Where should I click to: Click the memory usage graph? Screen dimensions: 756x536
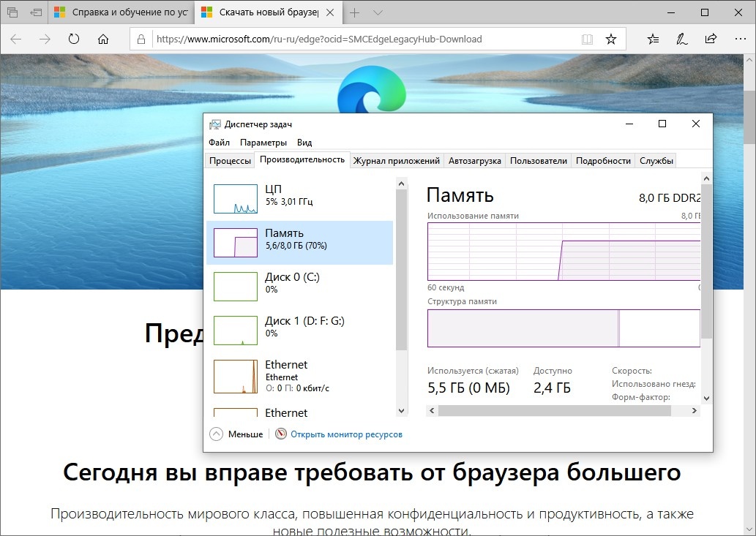point(564,252)
